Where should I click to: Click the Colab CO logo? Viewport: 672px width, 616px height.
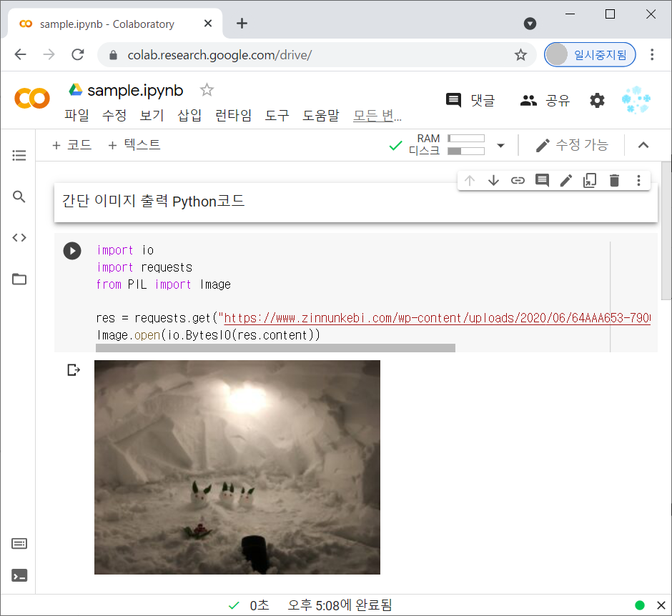[x=32, y=99]
